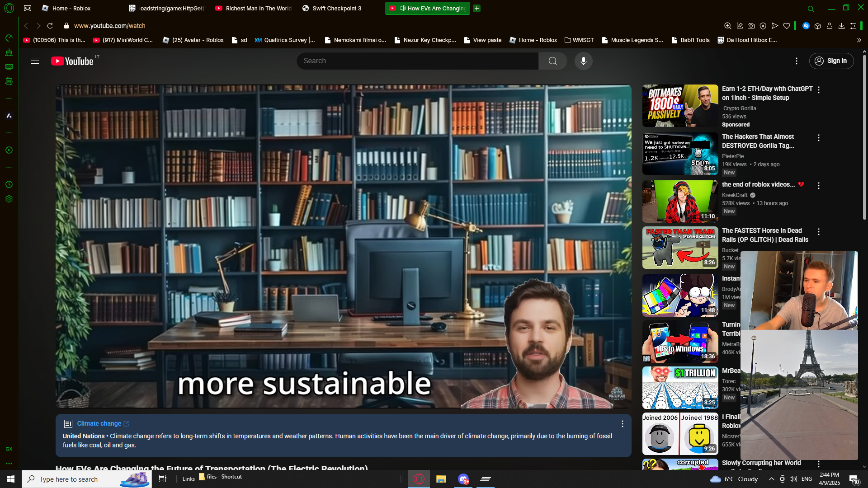Click the snapshot camera toolbar icon
The height and width of the screenshot is (488, 868).
751,26
